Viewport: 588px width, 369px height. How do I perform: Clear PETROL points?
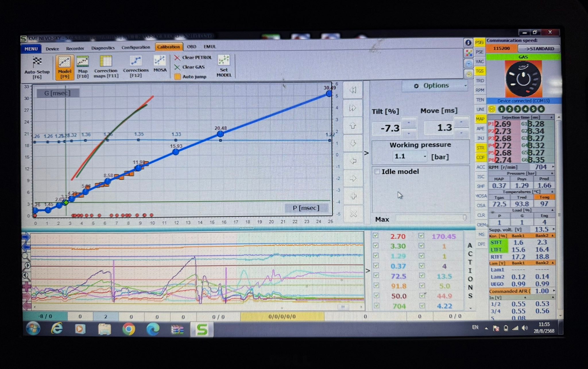pos(193,58)
